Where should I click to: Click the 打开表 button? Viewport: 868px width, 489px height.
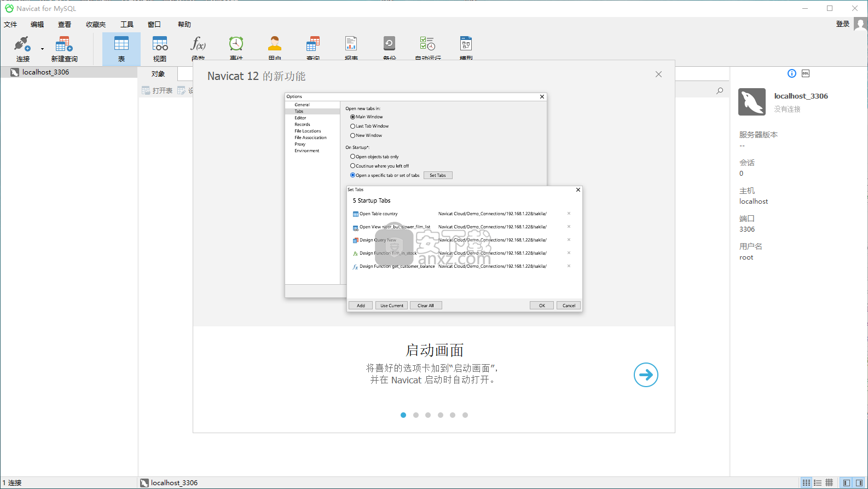coord(157,90)
